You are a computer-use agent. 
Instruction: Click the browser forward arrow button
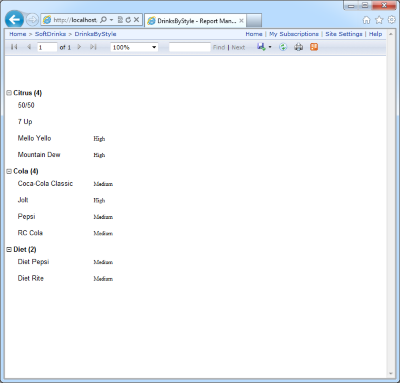click(32, 20)
